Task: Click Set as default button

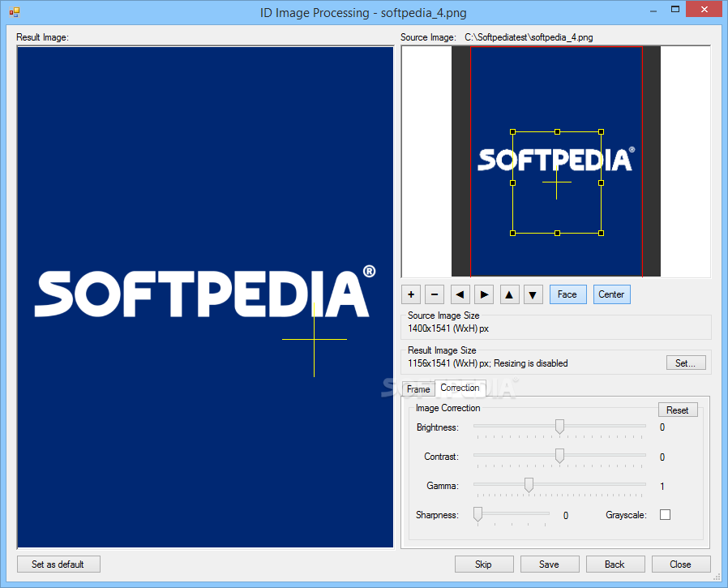Action: (58, 564)
